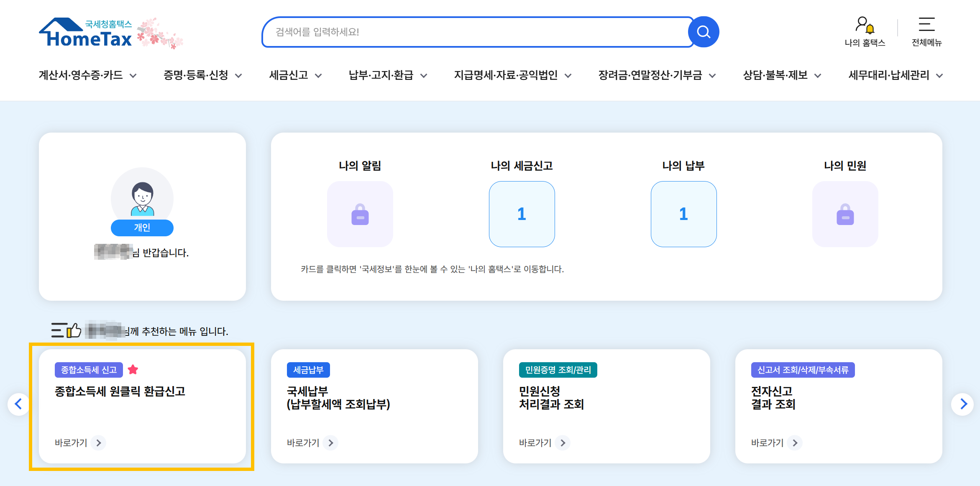Click the 나의 납부 count card
This screenshot has width=980, height=486.
pyautogui.click(x=683, y=214)
